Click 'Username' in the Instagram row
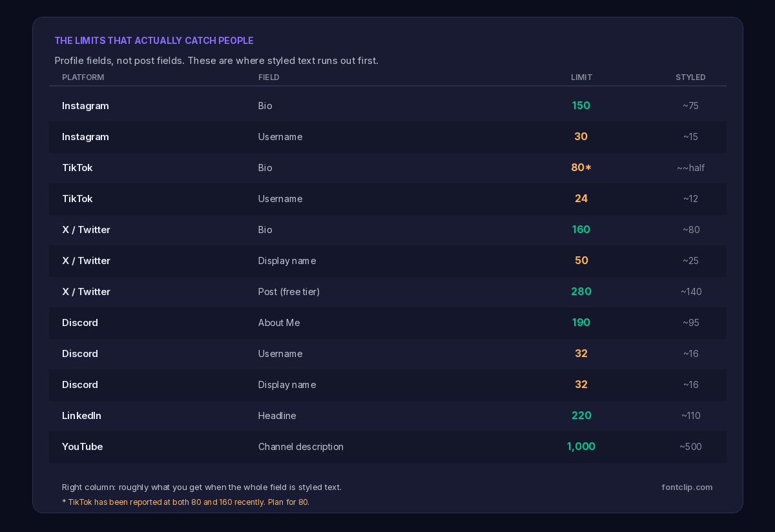This screenshot has height=532, width=775. [x=280, y=137]
